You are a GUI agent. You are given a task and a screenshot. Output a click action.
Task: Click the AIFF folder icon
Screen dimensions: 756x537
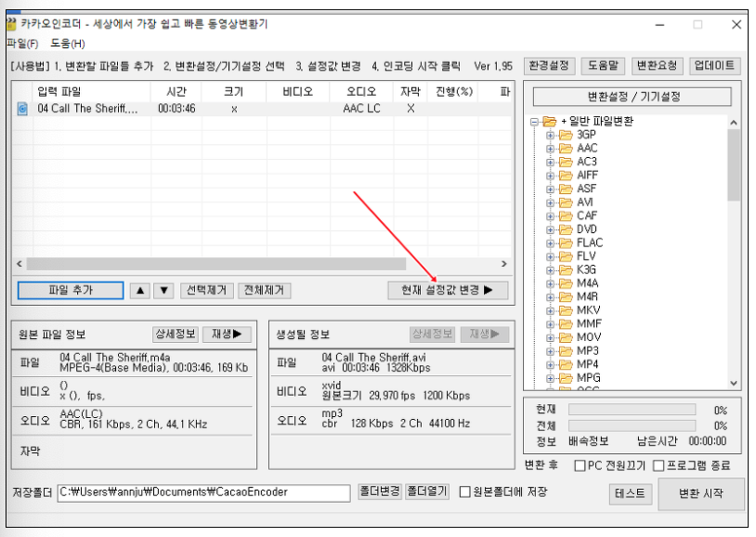click(566, 176)
